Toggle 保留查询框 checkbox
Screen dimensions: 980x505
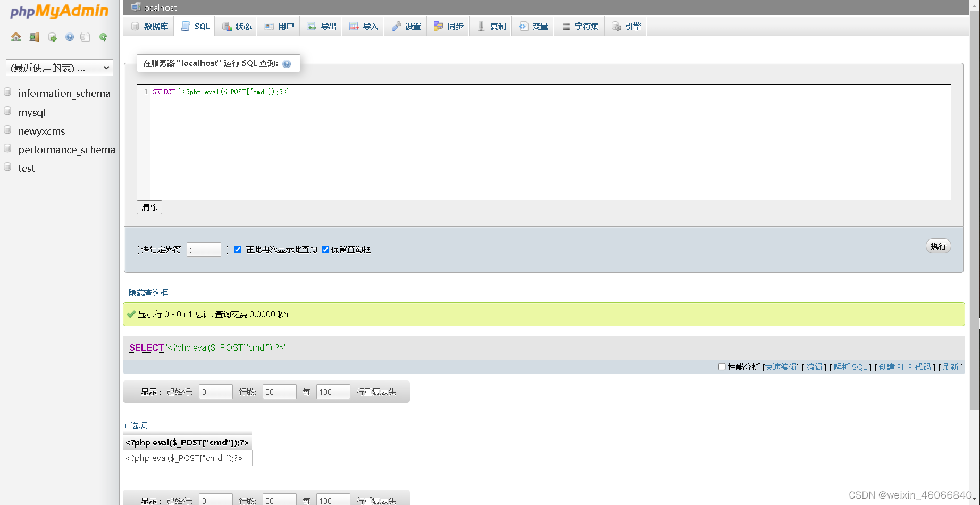point(325,250)
